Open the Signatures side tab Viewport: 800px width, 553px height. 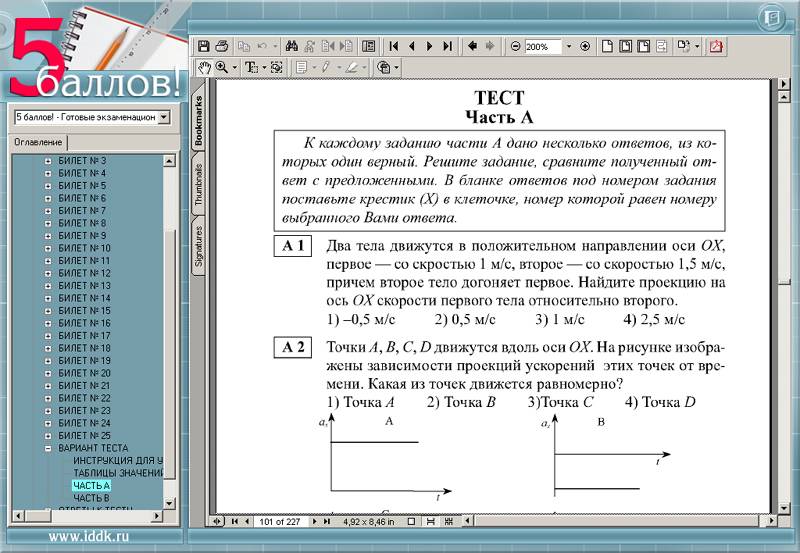[x=198, y=246]
